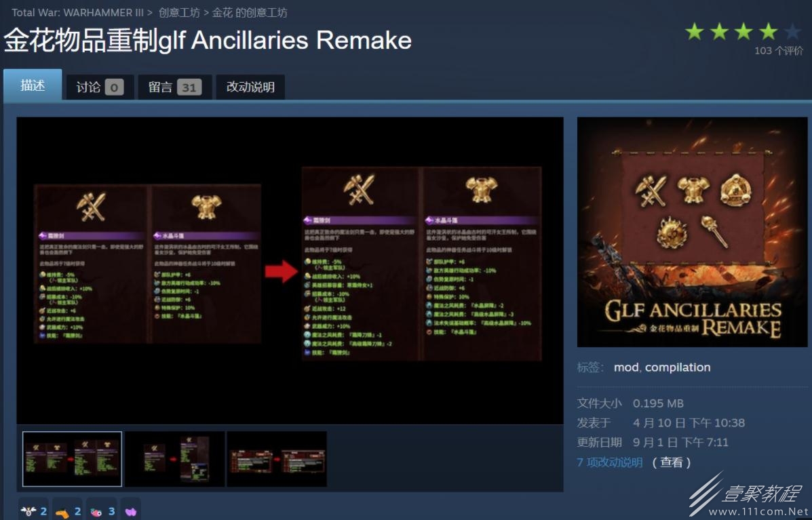Open the 留言 comments tab
This screenshot has width=812, height=520.
tap(174, 87)
